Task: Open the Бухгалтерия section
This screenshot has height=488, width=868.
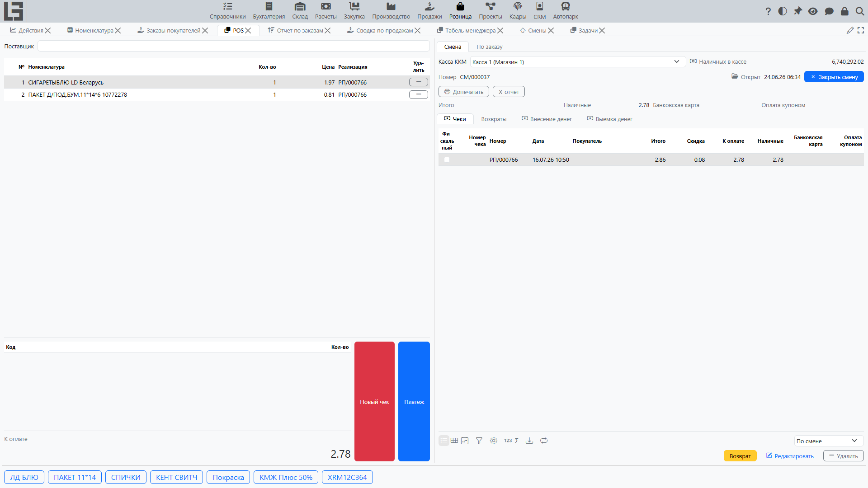Action: [x=269, y=11]
